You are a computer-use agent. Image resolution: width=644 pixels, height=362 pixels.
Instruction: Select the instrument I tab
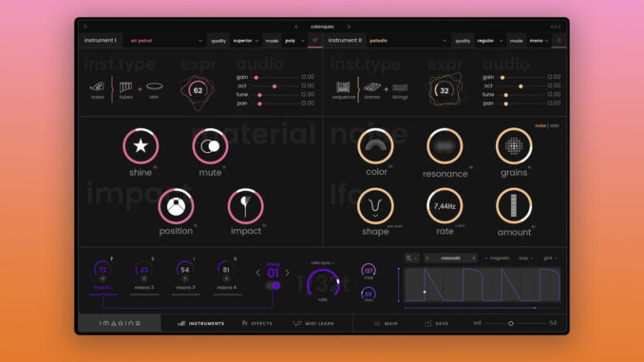tap(101, 40)
